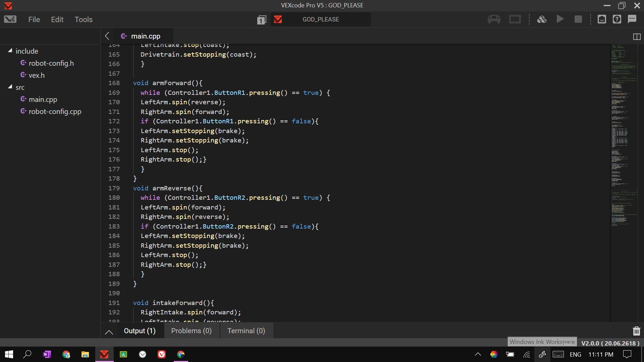Click the Stop button in toolbar
644x362 pixels.
tap(578, 19)
